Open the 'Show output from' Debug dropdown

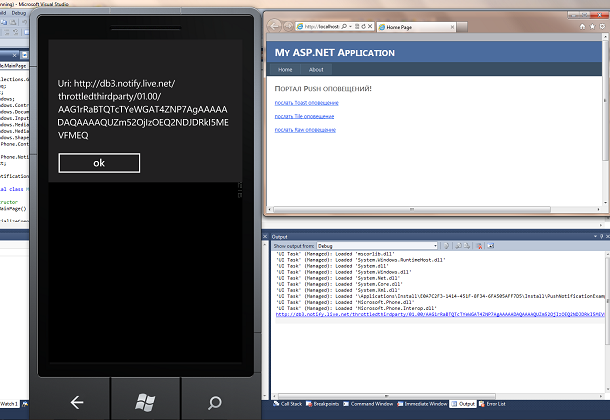tap(377, 246)
